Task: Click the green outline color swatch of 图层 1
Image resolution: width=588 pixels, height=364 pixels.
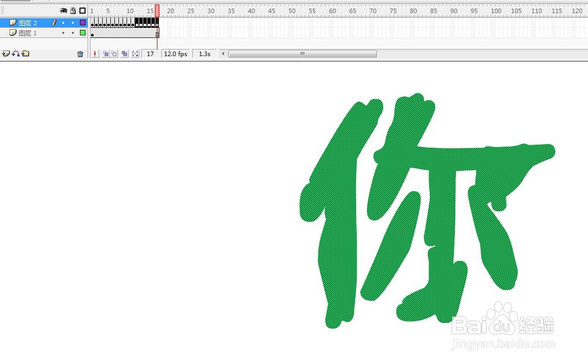Action: (x=82, y=32)
